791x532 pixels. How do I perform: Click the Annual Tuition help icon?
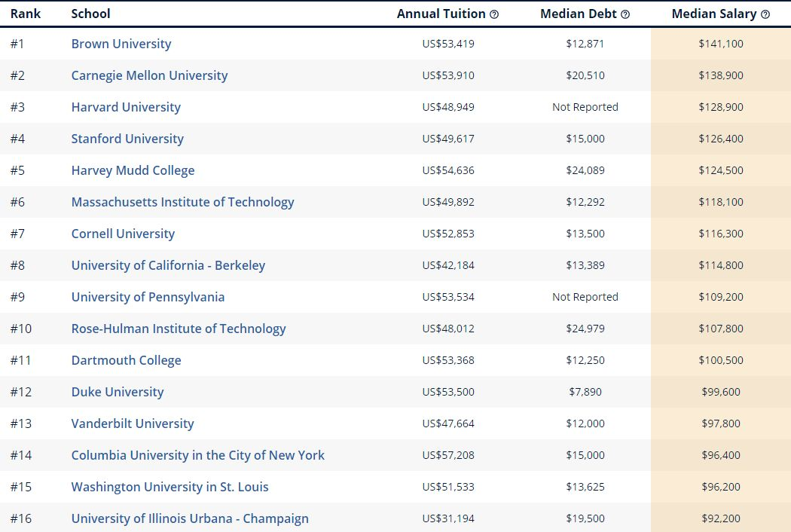point(494,14)
